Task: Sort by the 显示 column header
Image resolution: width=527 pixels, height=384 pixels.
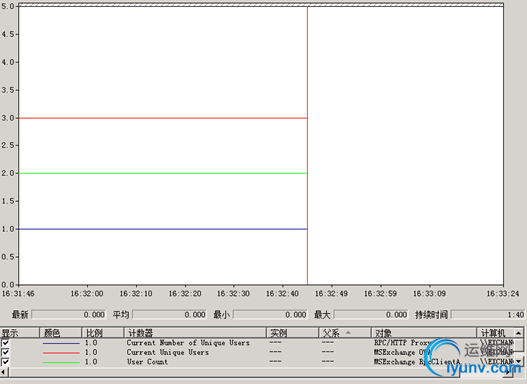Action: [19, 333]
